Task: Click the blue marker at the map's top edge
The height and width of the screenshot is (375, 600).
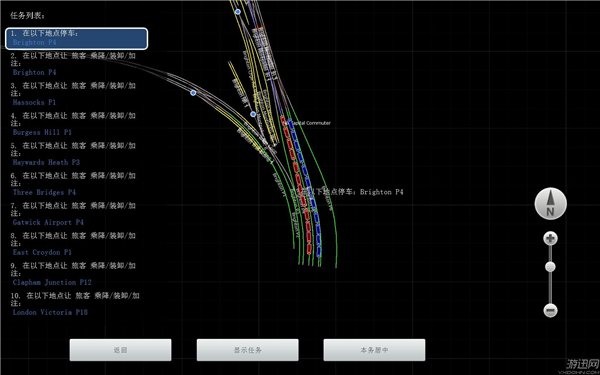Action: [238, 12]
